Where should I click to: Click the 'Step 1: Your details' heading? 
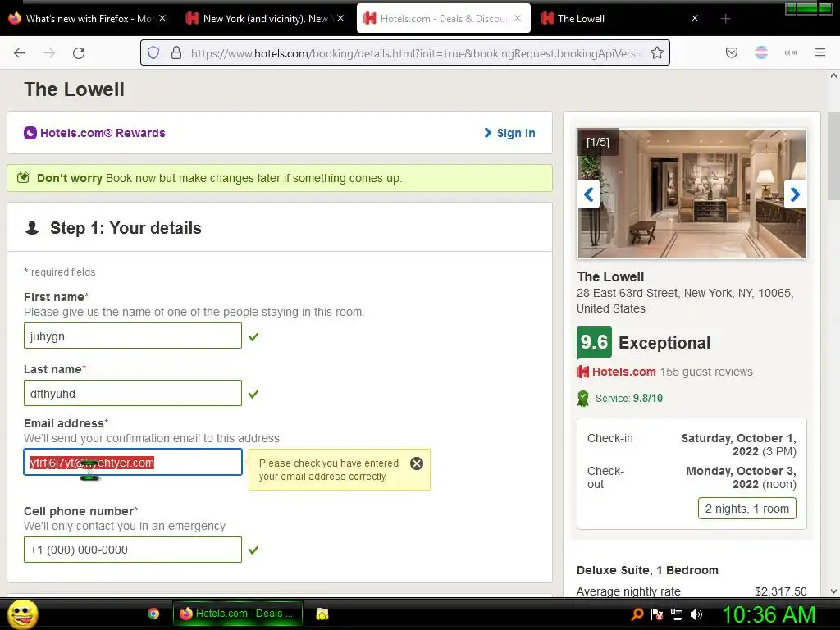126,228
